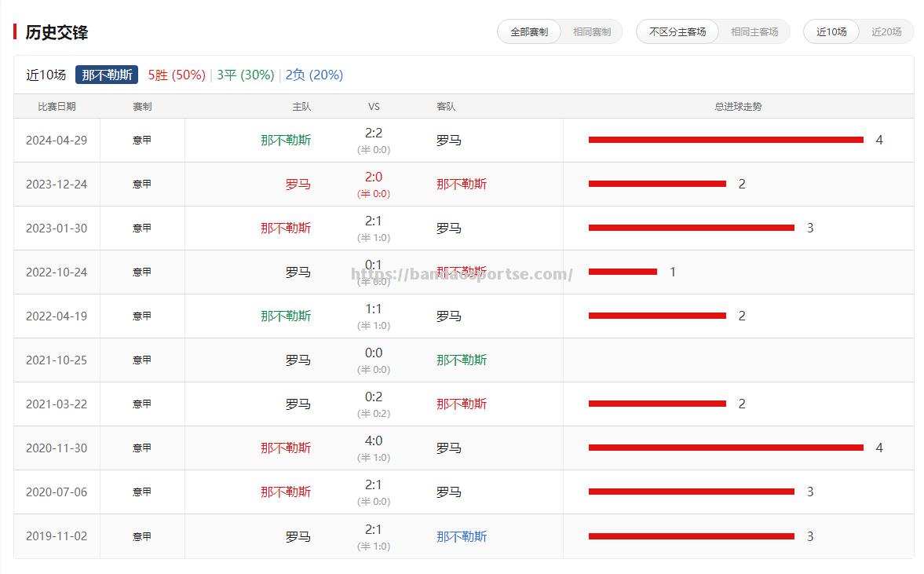Open away team 罗马 in 2022-04-19 row
Image resolution: width=924 pixels, height=574 pixels.
[448, 316]
